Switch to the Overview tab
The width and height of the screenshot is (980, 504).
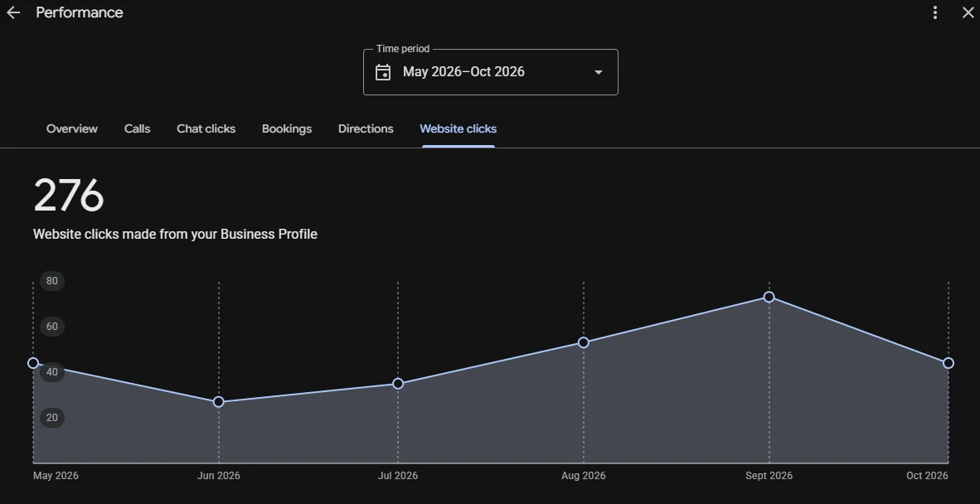click(x=72, y=128)
